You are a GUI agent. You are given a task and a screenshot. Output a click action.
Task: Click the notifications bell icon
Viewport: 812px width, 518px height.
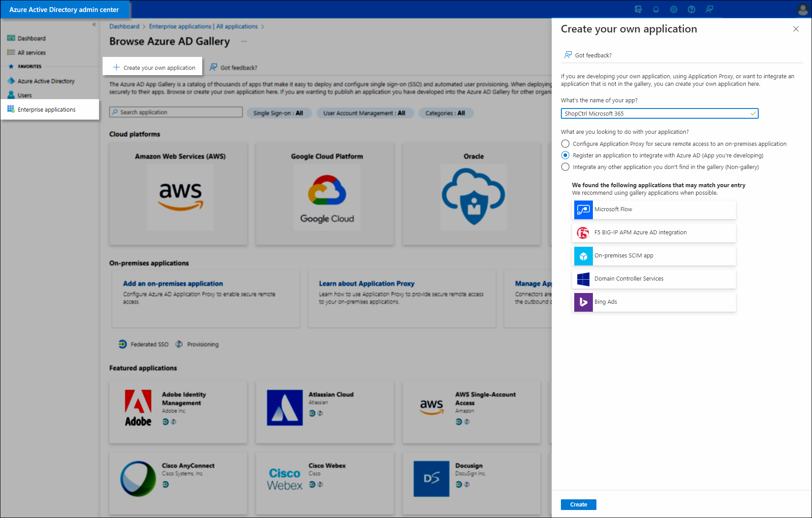tap(656, 9)
